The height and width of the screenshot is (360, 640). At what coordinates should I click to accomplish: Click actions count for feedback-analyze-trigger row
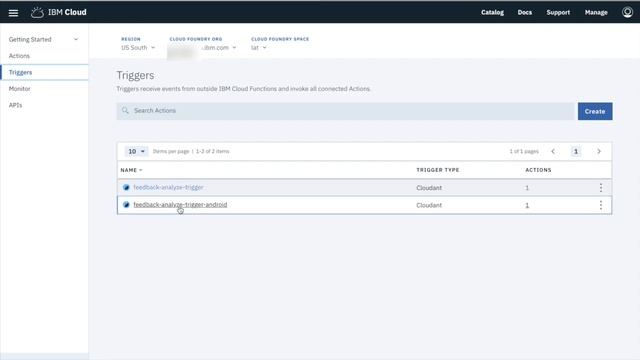point(527,188)
